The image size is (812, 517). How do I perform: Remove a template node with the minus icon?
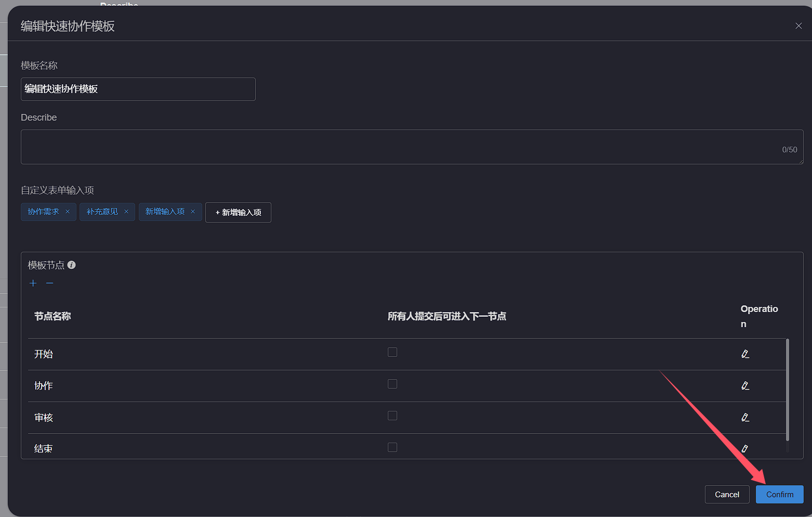click(50, 283)
